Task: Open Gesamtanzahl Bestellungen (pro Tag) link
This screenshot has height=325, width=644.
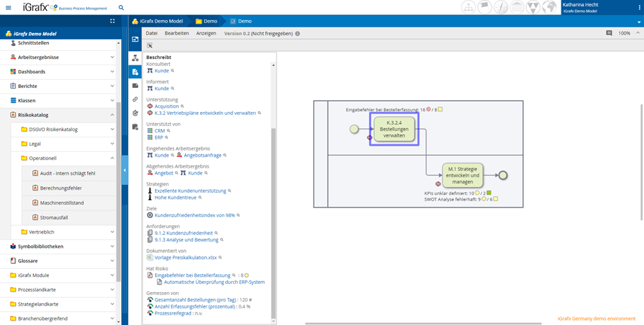Action: tap(195, 300)
